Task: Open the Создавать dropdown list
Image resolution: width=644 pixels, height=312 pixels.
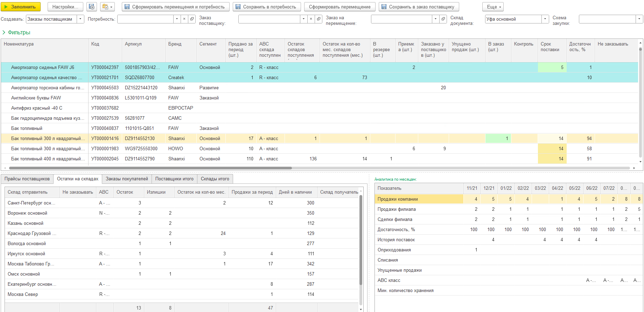Action: [x=80, y=19]
